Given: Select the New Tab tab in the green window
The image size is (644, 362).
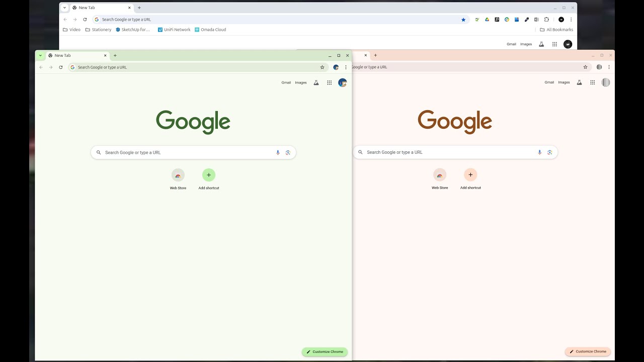Looking at the screenshot, I should (x=76, y=55).
